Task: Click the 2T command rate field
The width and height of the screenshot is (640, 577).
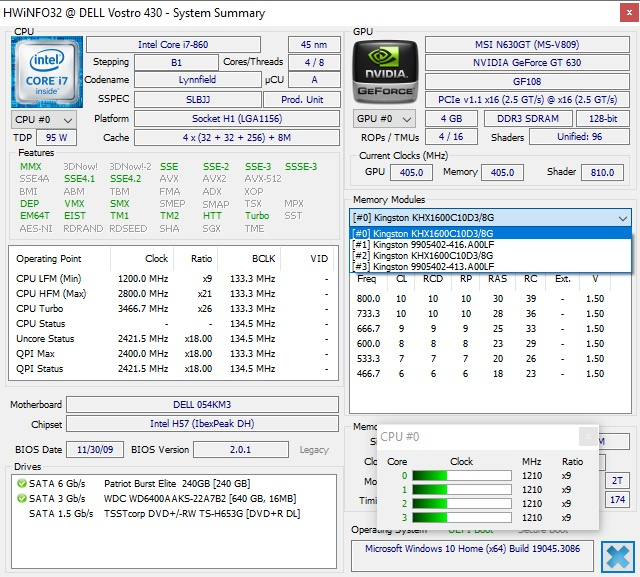Action: 617,481
